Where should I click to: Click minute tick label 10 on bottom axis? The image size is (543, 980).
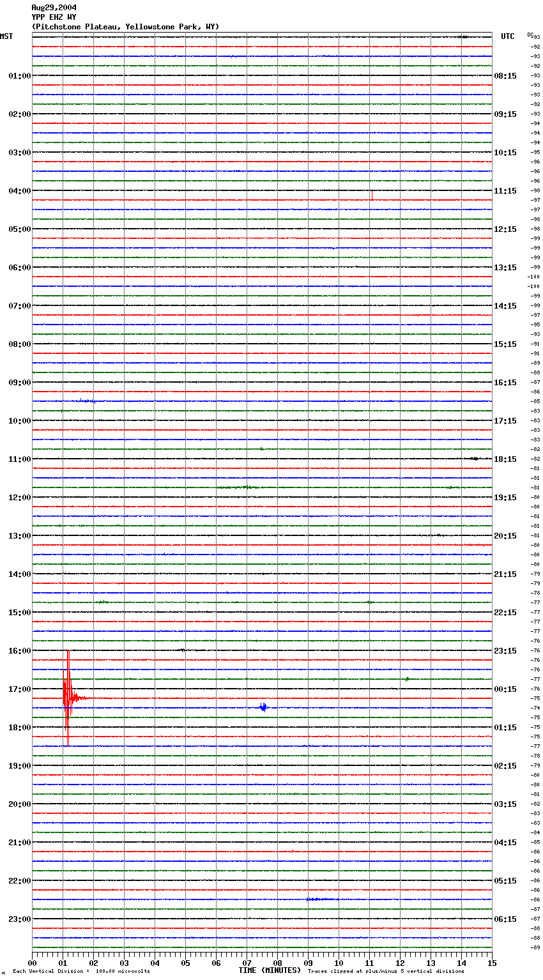339,963
